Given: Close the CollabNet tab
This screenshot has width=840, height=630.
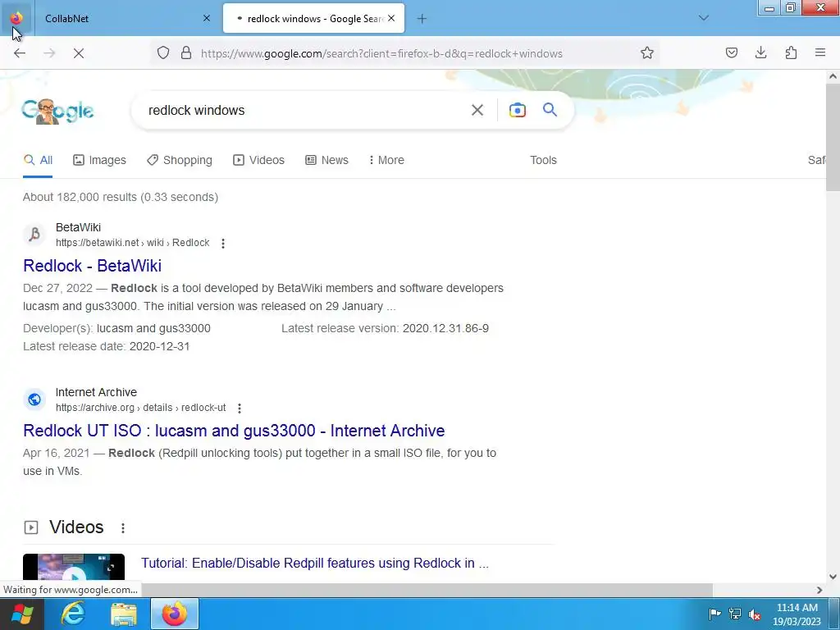Looking at the screenshot, I should [x=207, y=18].
